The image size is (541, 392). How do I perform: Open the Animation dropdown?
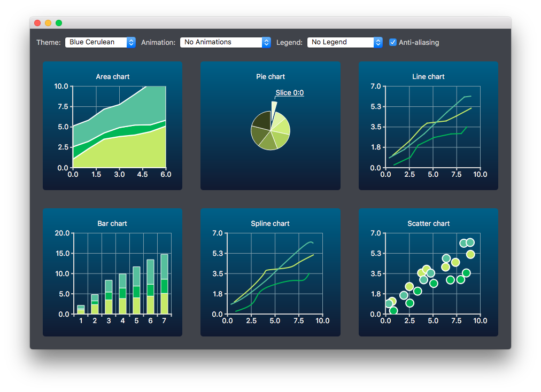click(x=225, y=42)
